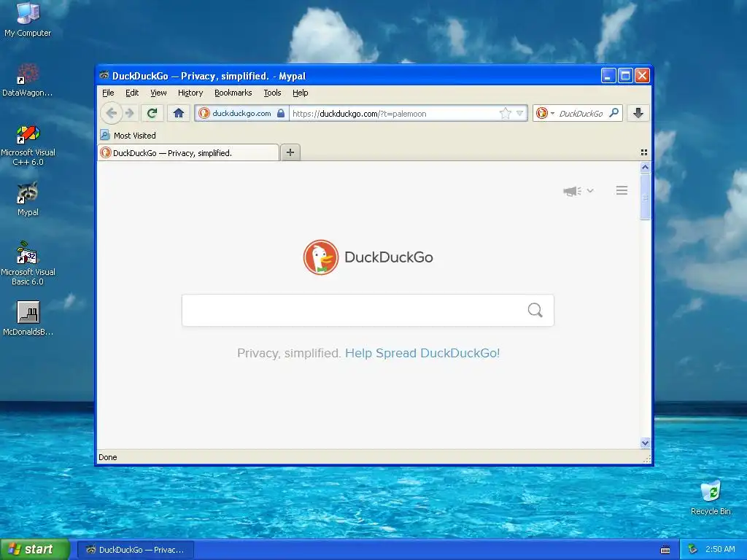The image size is (747, 560).
Task: Open the Edit menu
Action: [132, 93]
